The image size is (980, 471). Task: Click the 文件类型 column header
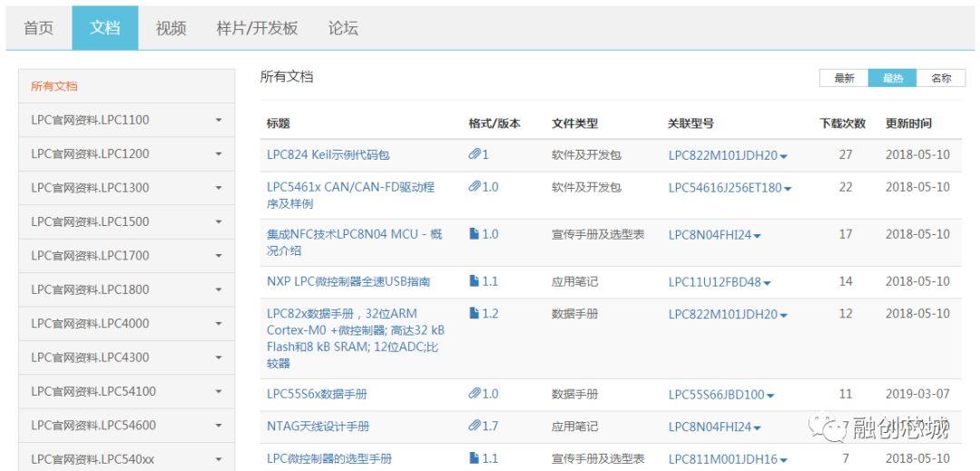(x=575, y=123)
